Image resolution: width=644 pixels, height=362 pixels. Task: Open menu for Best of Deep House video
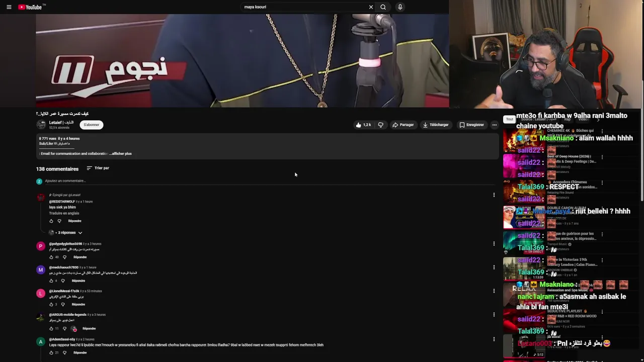point(602,157)
